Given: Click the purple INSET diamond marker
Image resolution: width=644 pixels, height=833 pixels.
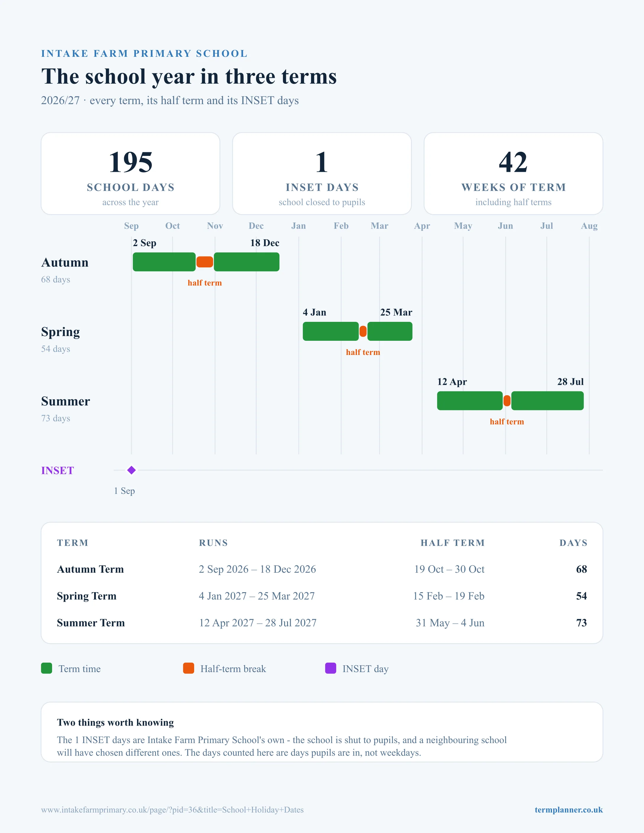Looking at the screenshot, I should (x=131, y=470).
